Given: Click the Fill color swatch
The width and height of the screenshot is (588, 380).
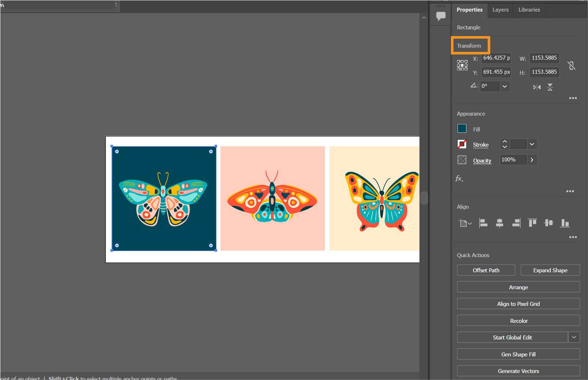Looking at the screenshot, I should pos(462,129).
